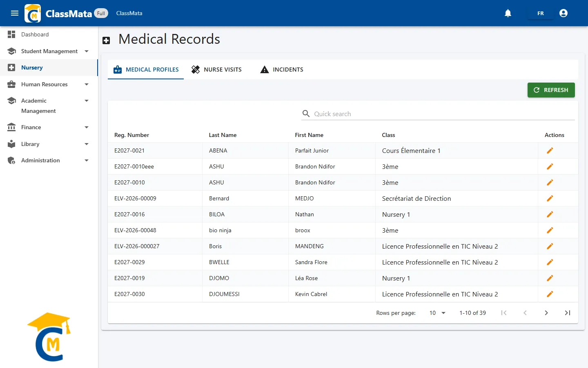Screen dimensions: 588x368
Task: Switch to Incidents tab
Action: [282, 70]
